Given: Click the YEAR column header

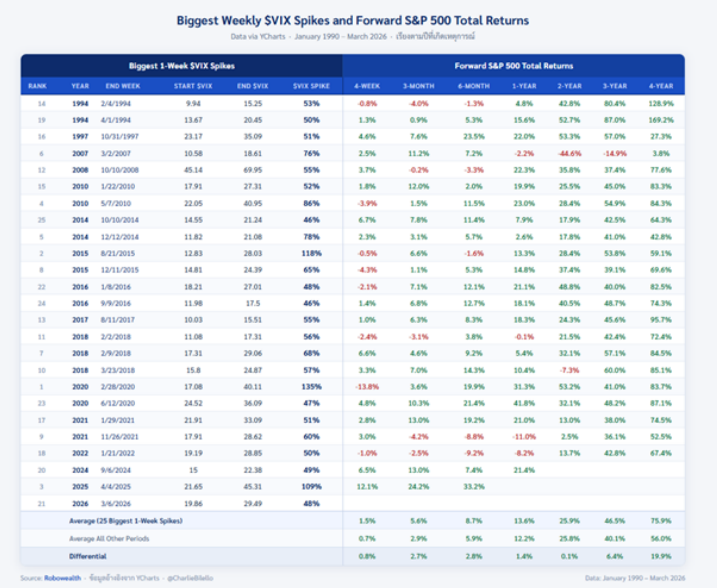Looking at the screenshot, I should click(80, 86).
